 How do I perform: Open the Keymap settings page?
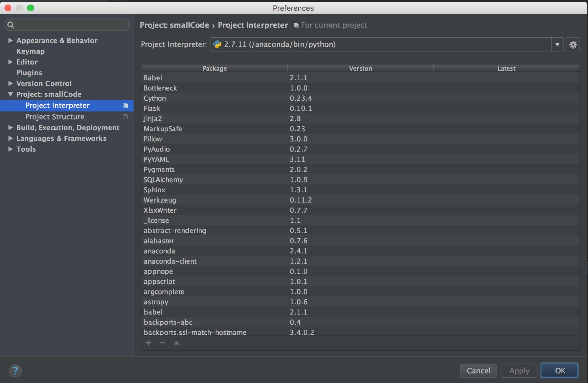click(31, 51)
